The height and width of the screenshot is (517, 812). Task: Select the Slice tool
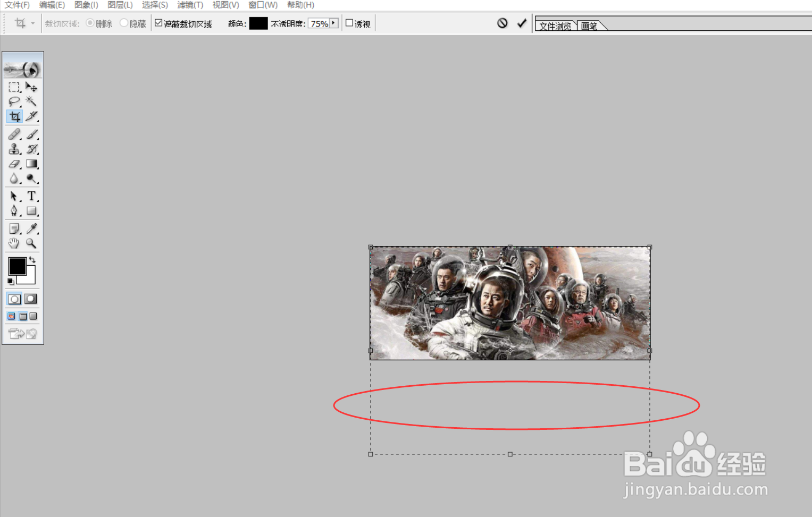tap(31, 116)
